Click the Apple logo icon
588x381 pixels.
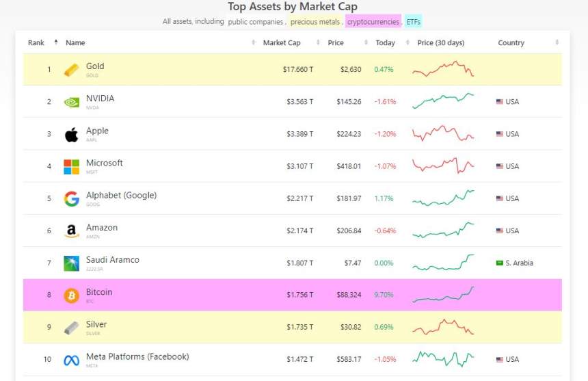tap(71, 134)
